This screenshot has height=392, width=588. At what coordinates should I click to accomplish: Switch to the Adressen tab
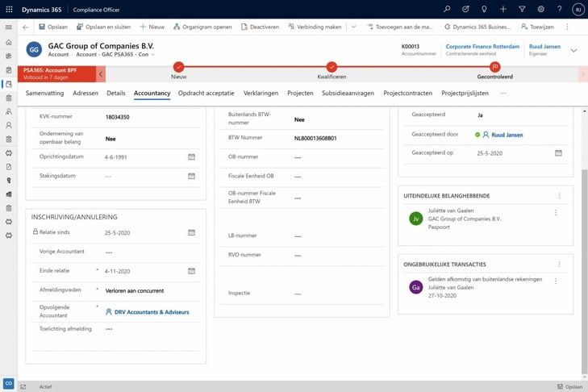[85, 93]
